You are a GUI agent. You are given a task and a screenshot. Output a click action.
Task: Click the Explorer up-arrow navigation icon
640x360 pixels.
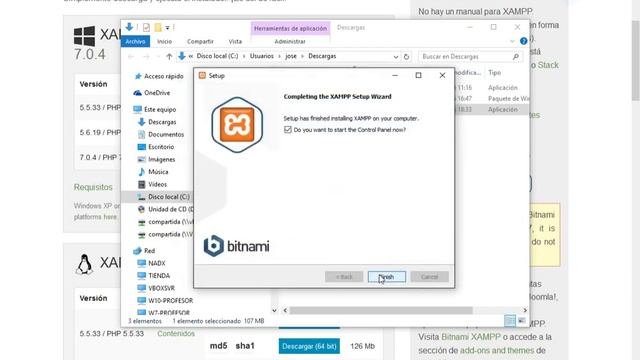[x=169, y=56]
